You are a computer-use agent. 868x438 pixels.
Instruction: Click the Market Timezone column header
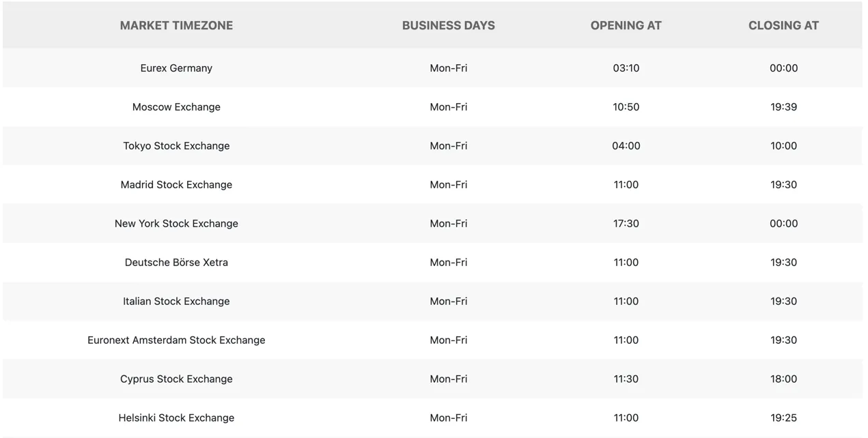(176, 25)
